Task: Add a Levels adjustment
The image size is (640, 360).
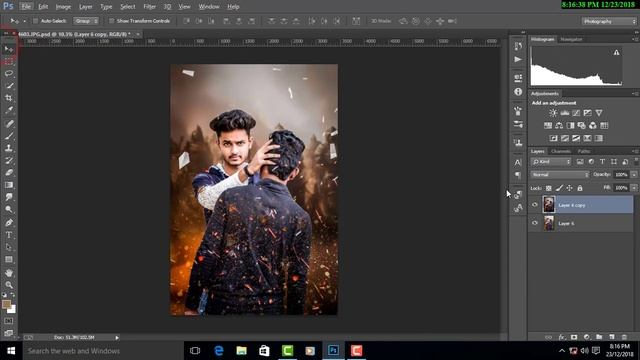Action: pos(564,113)
